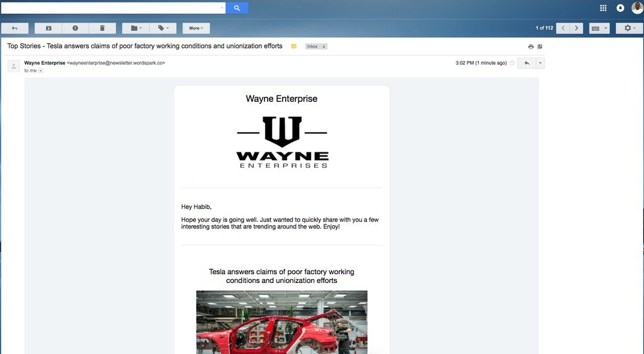Print this email conversation
644x354 pixels.
(x=531, y=47)
